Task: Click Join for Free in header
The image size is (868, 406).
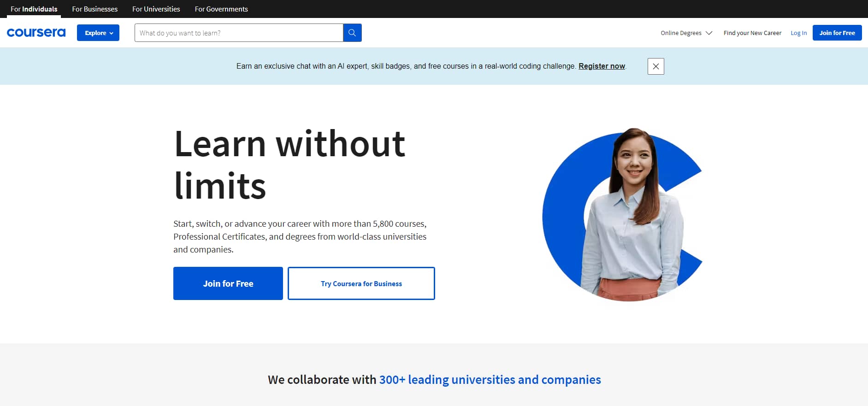Action: point(837,33)
